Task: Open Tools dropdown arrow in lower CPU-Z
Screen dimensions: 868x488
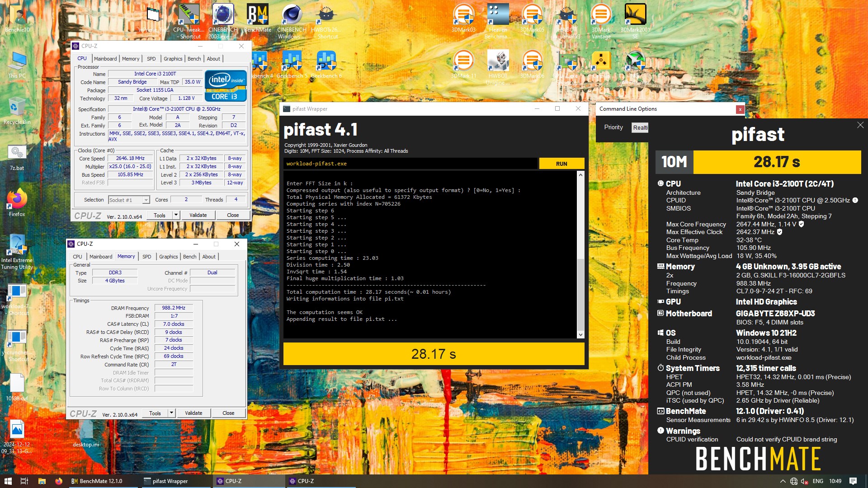Action: point(171,413)
